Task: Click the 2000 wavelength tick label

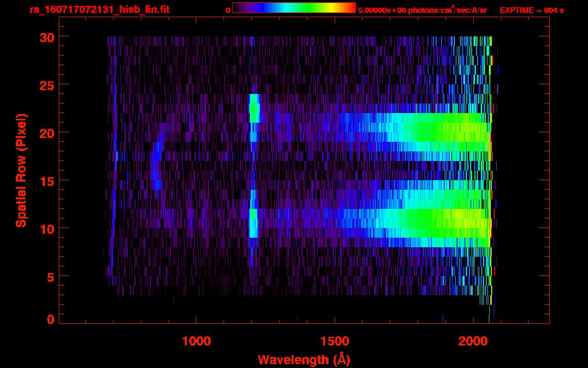Action: [x=473, y=341]
